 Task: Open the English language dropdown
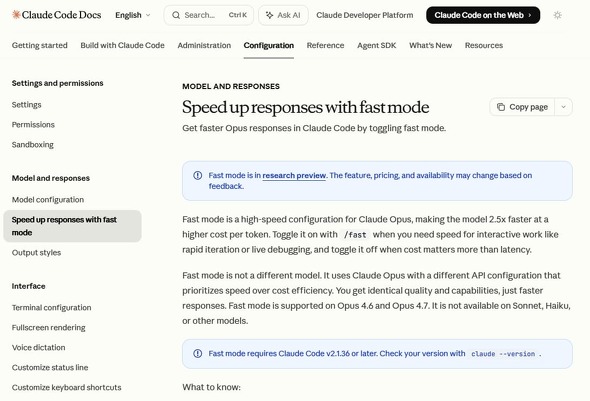tap(133, 15)
